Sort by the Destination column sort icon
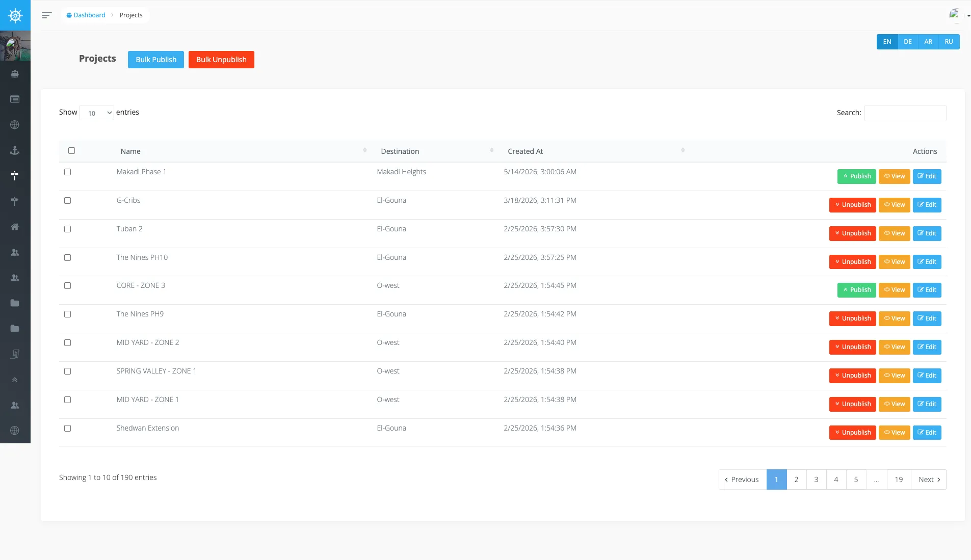Viewport: 971px width, 560px height. pos(492,150)
